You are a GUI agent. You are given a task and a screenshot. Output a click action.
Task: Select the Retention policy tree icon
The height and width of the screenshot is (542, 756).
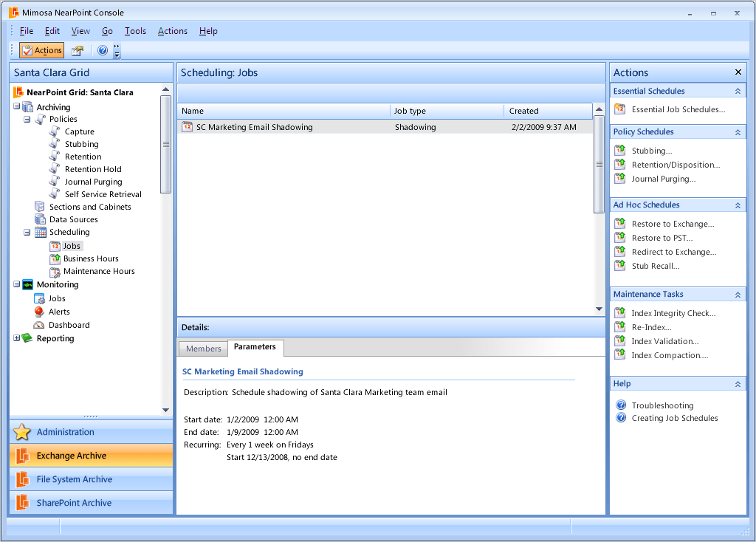click(55, 157)
